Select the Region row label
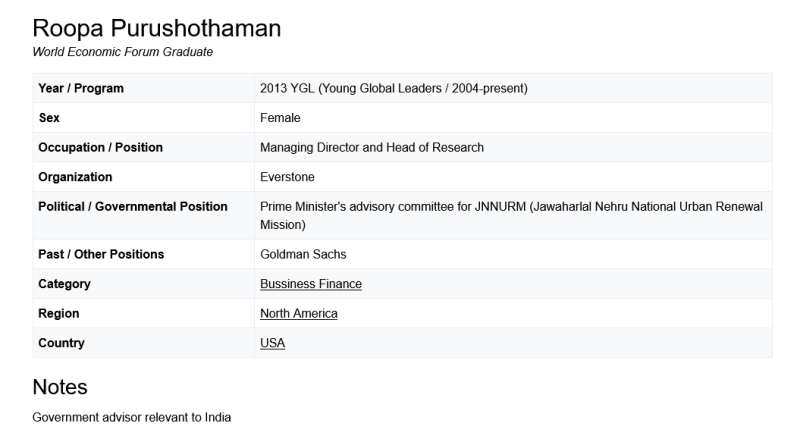800x442 pixels. point(58,313)
